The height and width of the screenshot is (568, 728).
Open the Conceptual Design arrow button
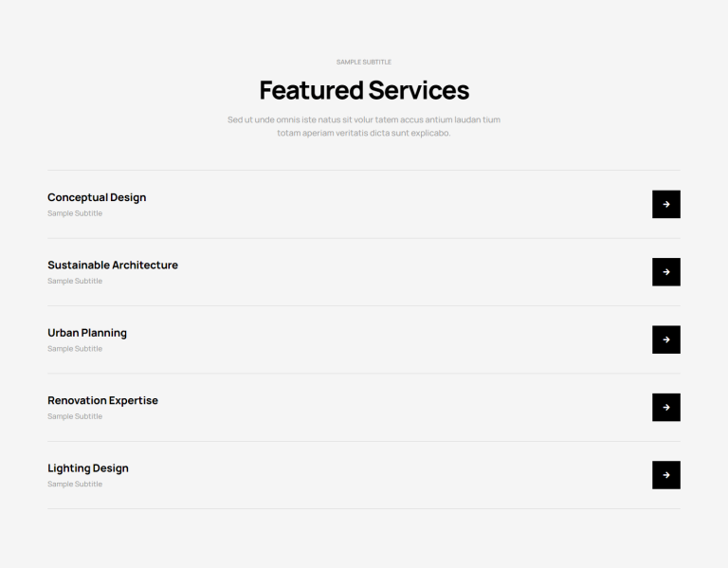[666, 204]
